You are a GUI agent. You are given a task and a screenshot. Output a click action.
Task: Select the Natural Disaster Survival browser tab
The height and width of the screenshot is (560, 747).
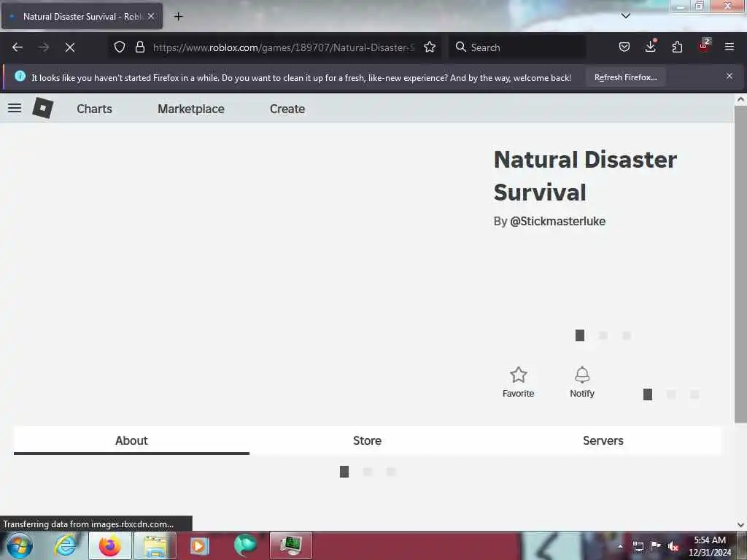click(x=82, y=16)
